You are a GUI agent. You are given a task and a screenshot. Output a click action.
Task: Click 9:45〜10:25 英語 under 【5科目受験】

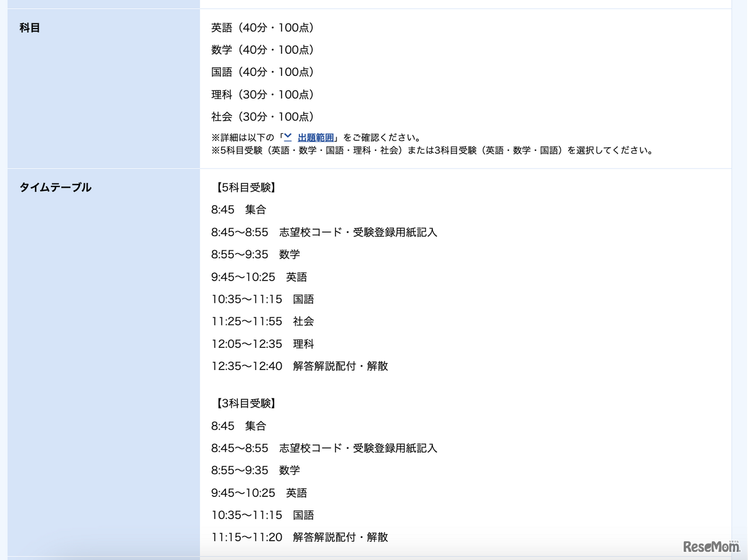tap(259, 276)
